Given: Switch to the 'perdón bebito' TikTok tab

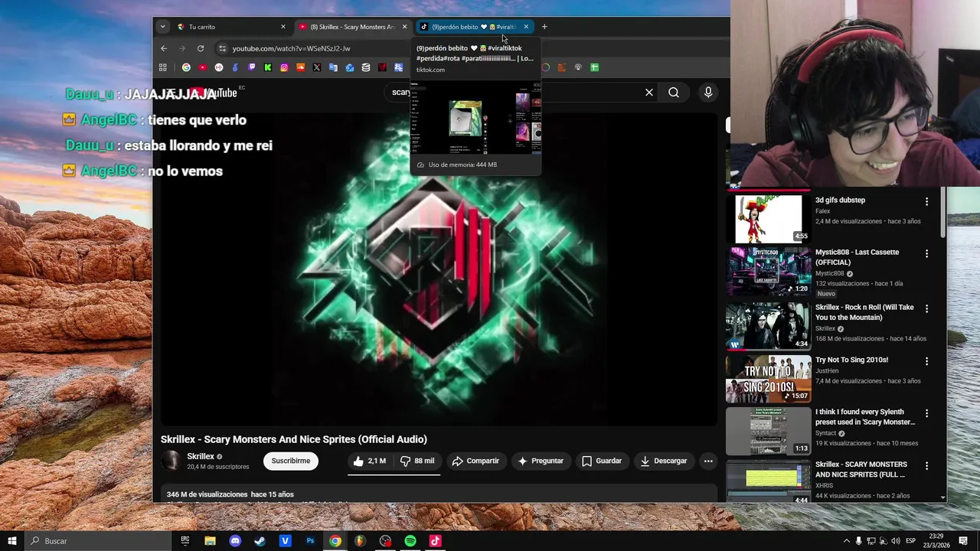Looking at the screenshot, I should point(473,27).
